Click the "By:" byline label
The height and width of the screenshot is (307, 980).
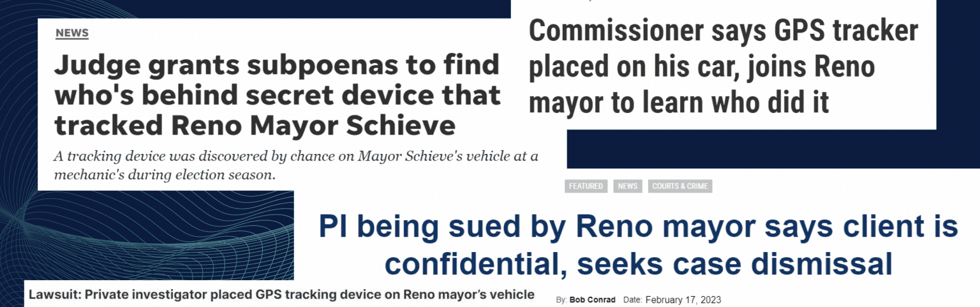click(561, 299)
